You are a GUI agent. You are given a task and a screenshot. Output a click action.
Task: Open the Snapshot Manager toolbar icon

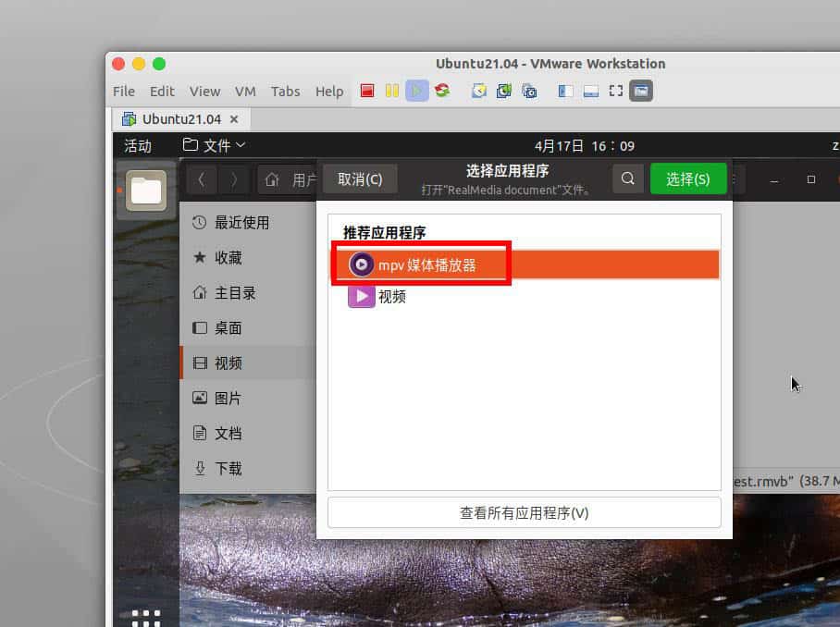click(x=529, y=91)
